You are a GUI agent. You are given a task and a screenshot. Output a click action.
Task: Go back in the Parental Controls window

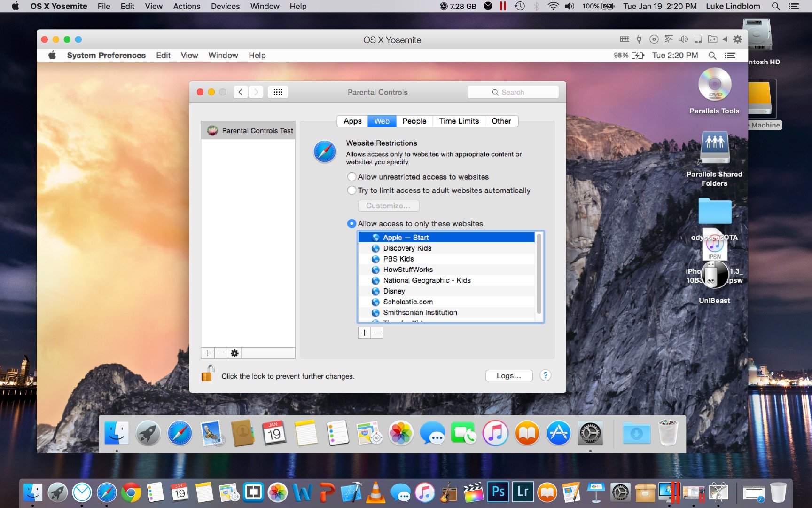pyautogui.click(x=241, y=92)
